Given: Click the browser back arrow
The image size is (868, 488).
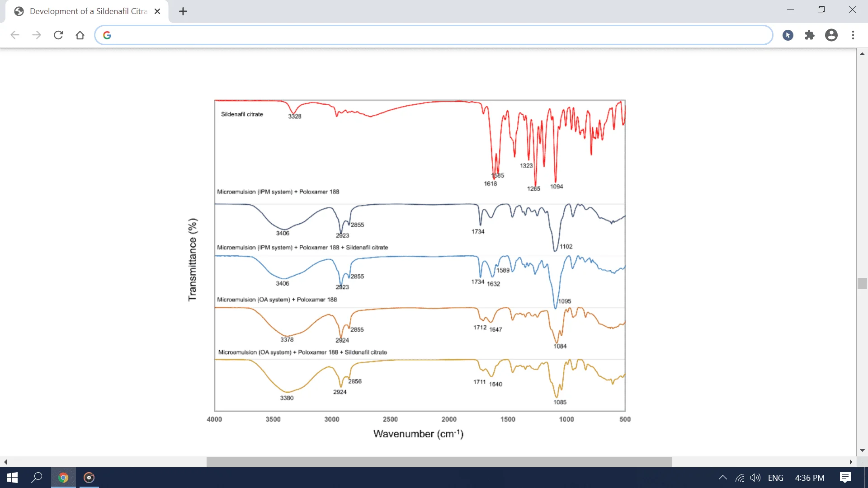Looking at the screenshot, I should coord(15,35).
